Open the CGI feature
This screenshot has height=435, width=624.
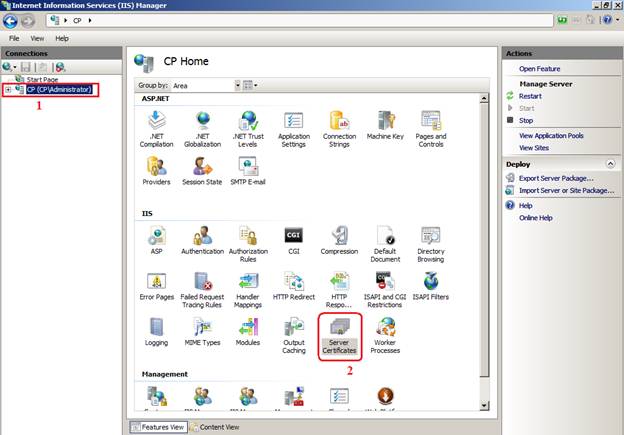(x=294, y=240)
